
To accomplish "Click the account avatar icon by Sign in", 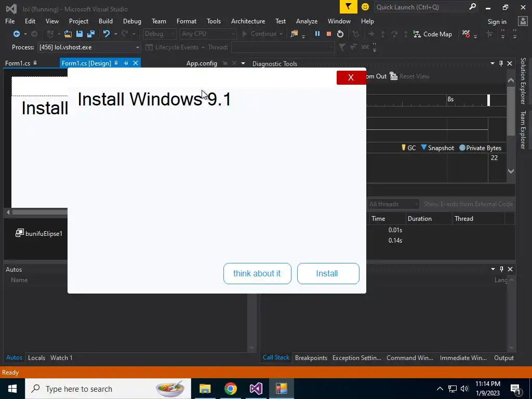I will pos(523,21).
